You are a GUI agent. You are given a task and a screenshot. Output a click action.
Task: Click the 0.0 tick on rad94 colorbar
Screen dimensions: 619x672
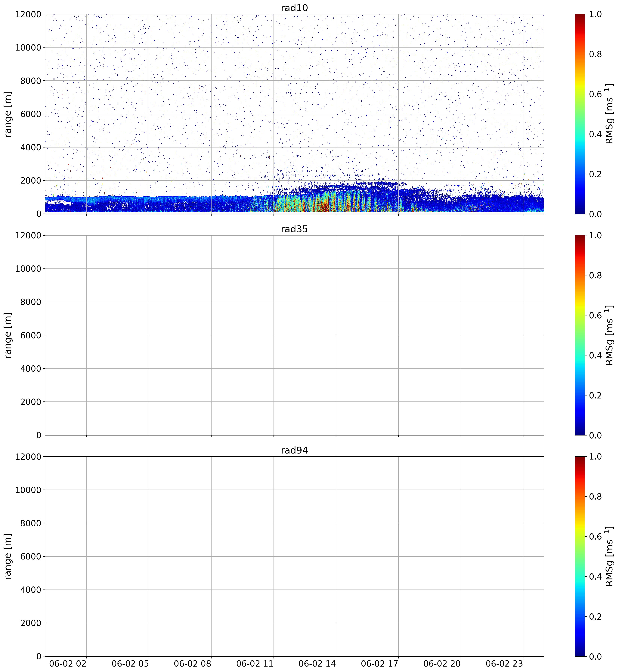coord(595,657)
